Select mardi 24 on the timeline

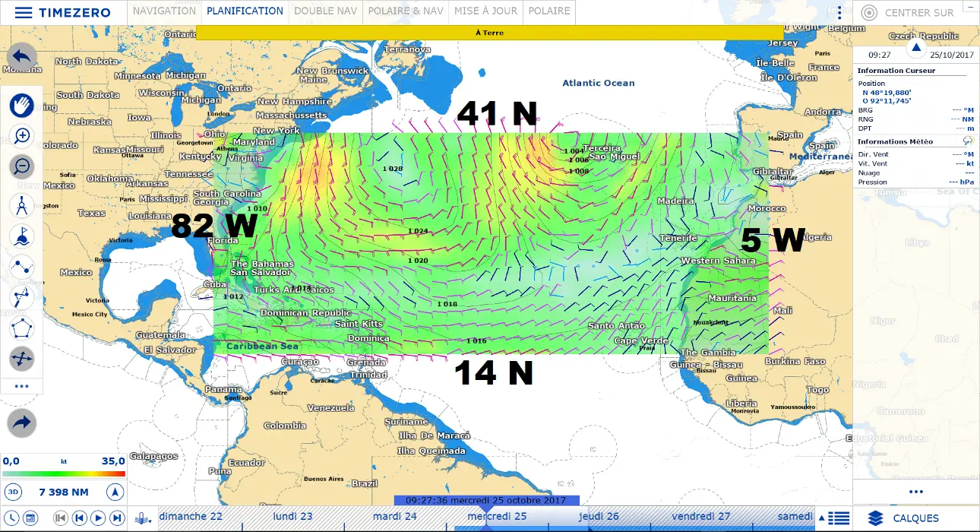click(x=394, y=516)
